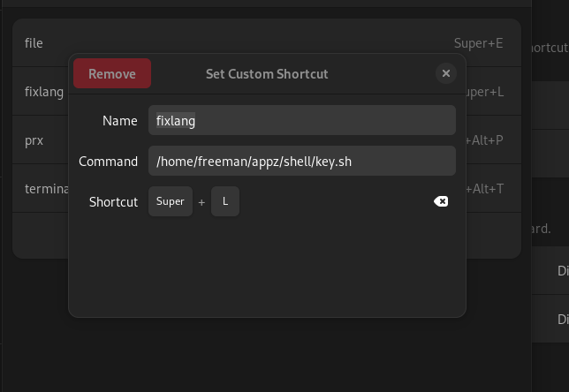The width and height of the screenshot is (569, 392).
Task: Click the L key cap
Action: 225,201
